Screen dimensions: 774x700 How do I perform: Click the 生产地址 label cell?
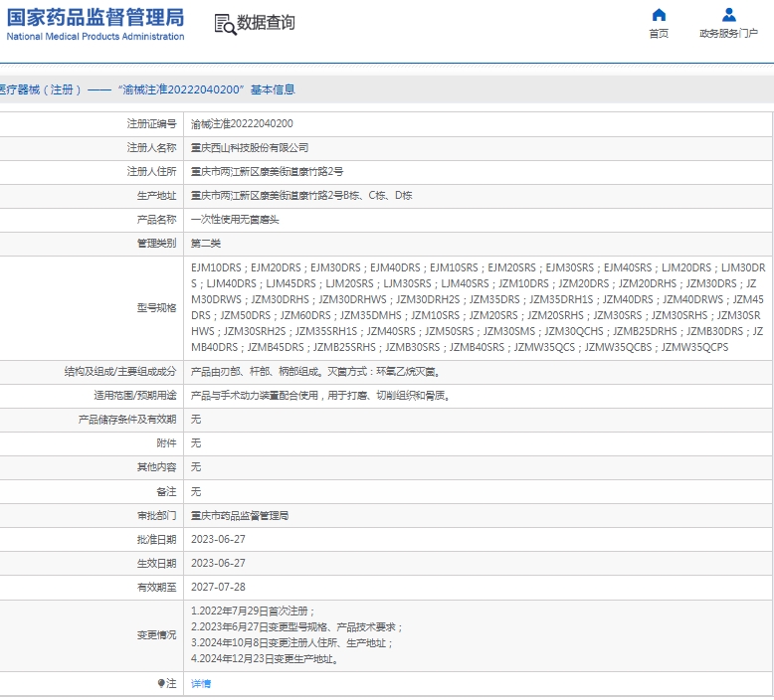[x=92, y=195]
